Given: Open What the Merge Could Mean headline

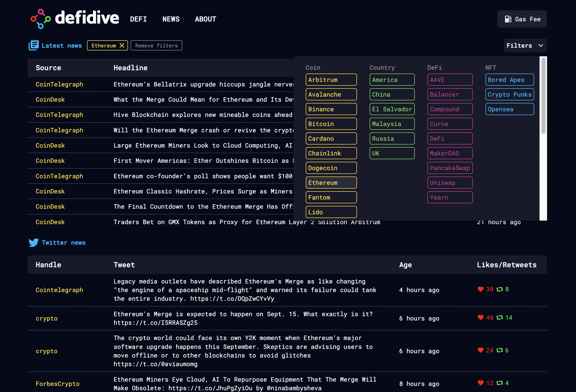Looking at the screenshot, I should click(203, 100).
